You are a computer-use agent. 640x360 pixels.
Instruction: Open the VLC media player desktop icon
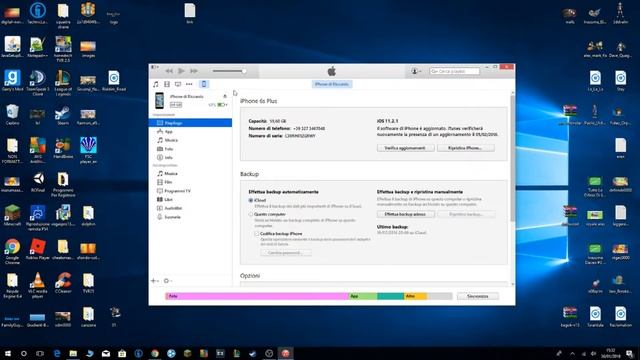click(x=38, y=285)
